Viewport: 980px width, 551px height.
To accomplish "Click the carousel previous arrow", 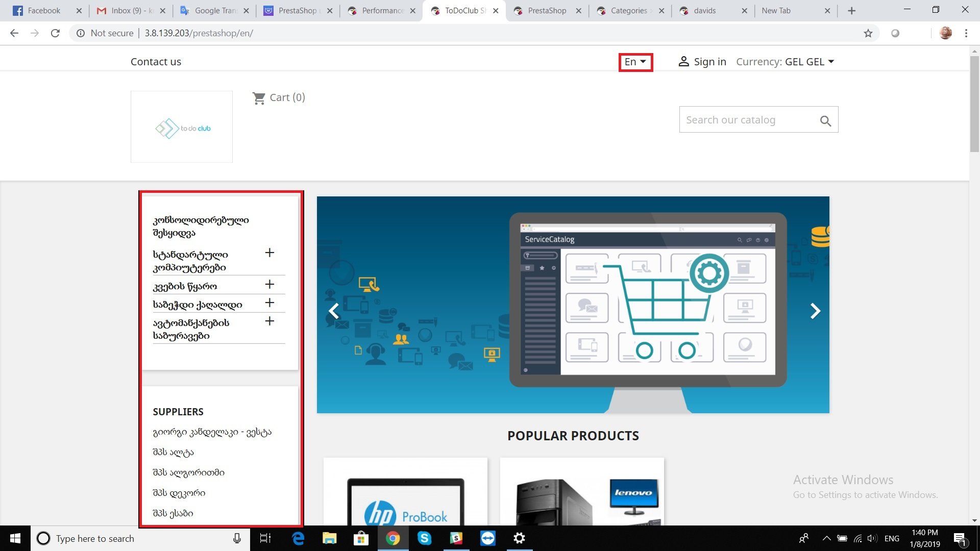I will point(334,311).
